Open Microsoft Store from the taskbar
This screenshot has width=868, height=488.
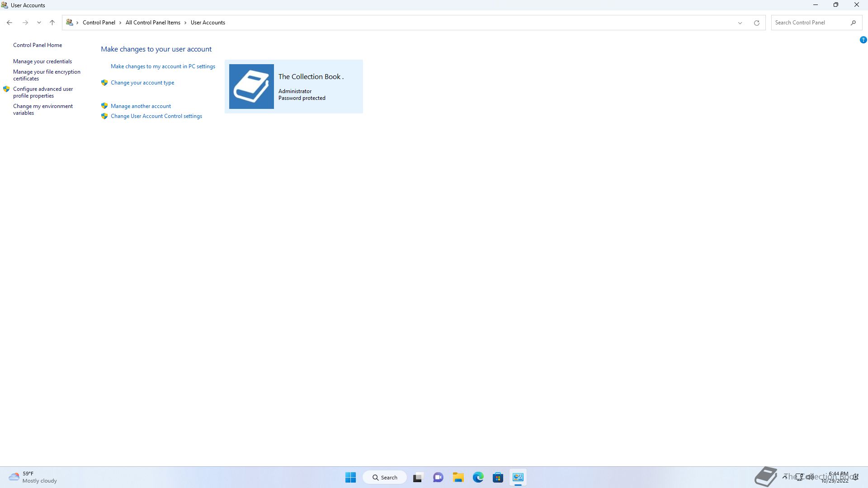point(498,477)
